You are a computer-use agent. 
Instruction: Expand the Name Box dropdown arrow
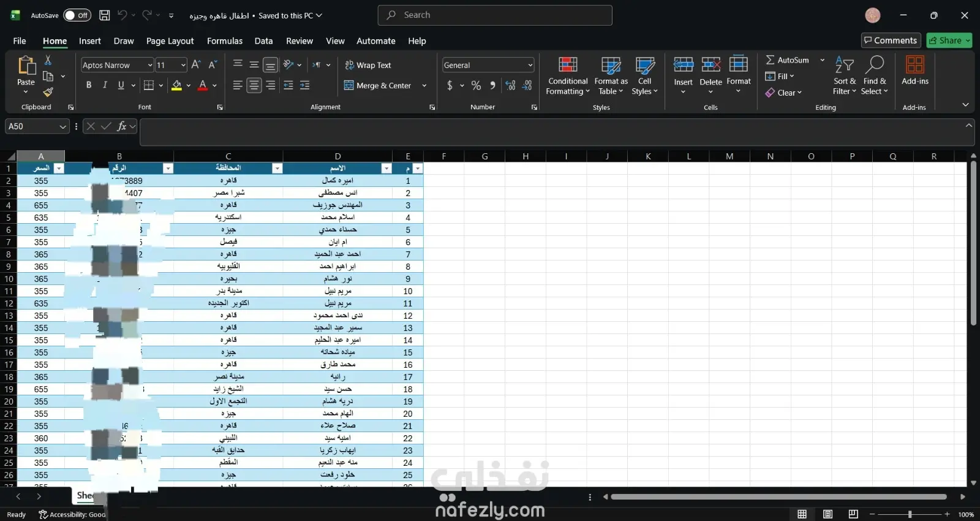pyautogui.click(x=62, y=126)
